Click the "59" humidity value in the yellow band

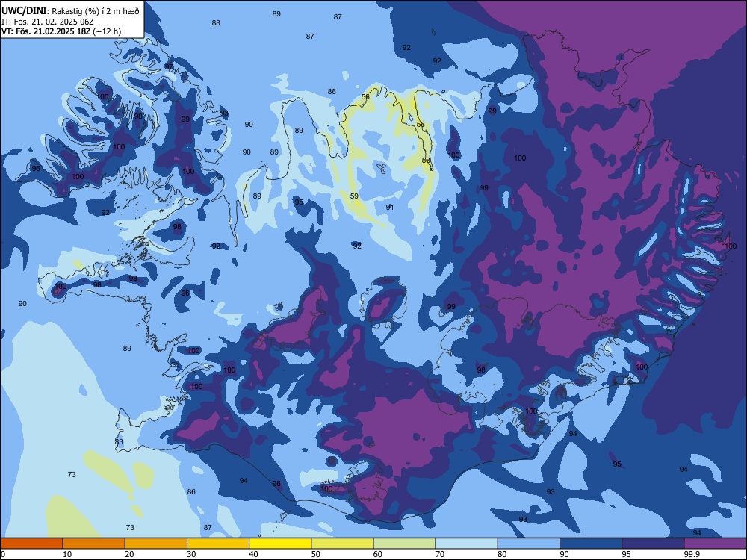click(x=354, y=196)
